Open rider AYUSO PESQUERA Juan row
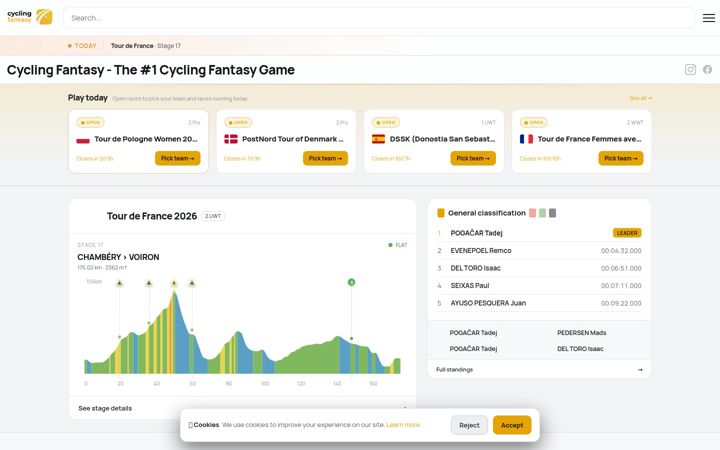720x450 pixels. point(539,303)
